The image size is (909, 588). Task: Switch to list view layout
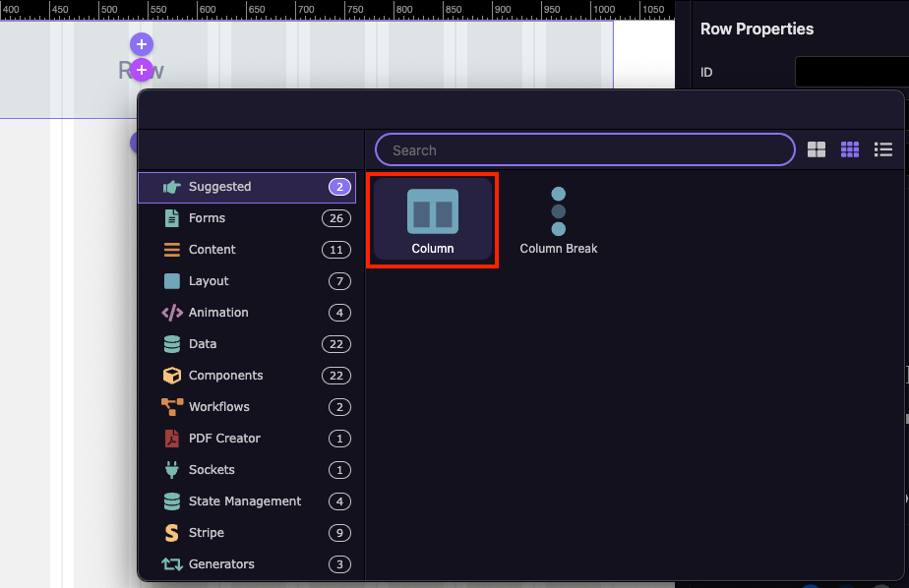[x=882, y=149]
